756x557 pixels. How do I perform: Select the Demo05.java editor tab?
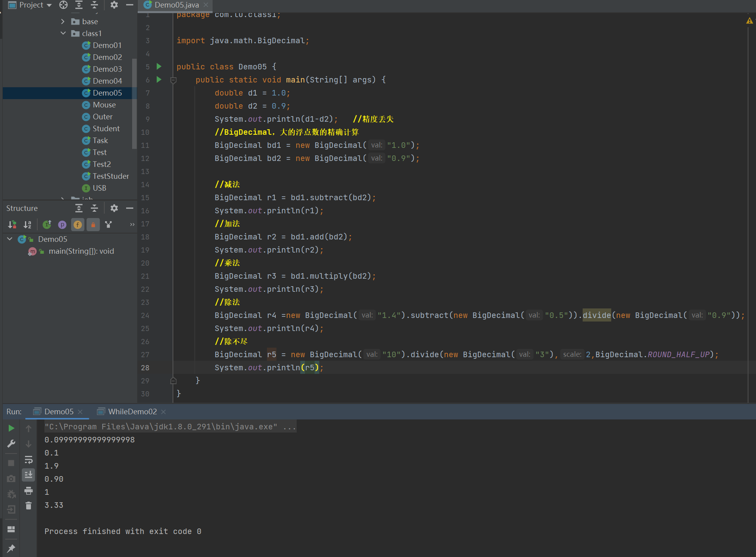pos(177,5)
